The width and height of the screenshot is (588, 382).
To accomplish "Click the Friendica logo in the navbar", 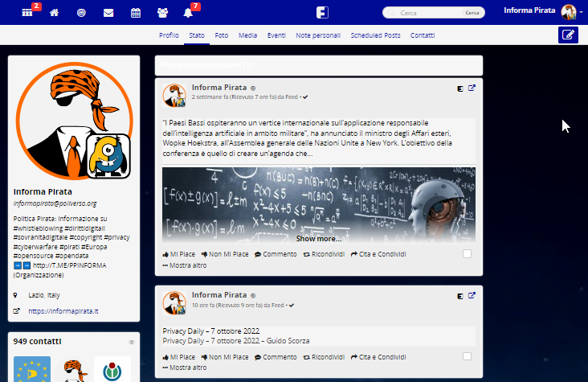I will tap(322, 12).
